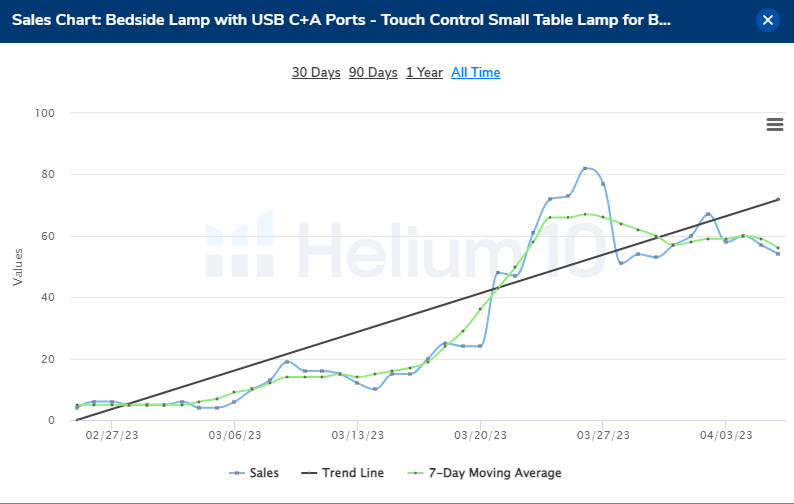The width and height of the screenshot is (794, 504).
Task: Select the All Time range
Action: tap(475, 72)
